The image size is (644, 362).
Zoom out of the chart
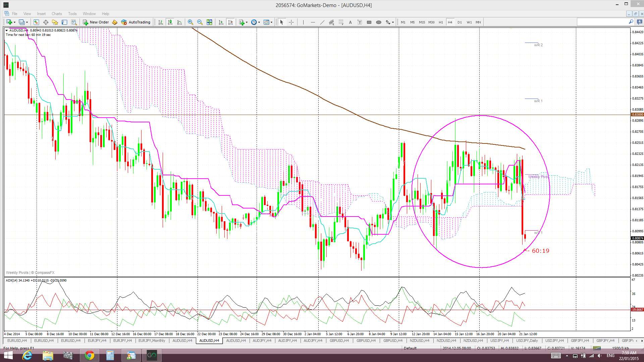click(200, 22)
